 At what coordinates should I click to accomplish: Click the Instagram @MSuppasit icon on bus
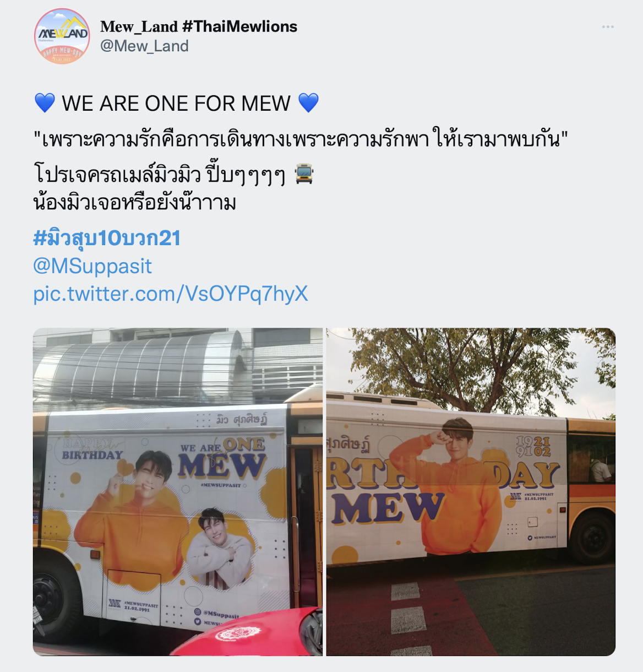click(198, 612)
